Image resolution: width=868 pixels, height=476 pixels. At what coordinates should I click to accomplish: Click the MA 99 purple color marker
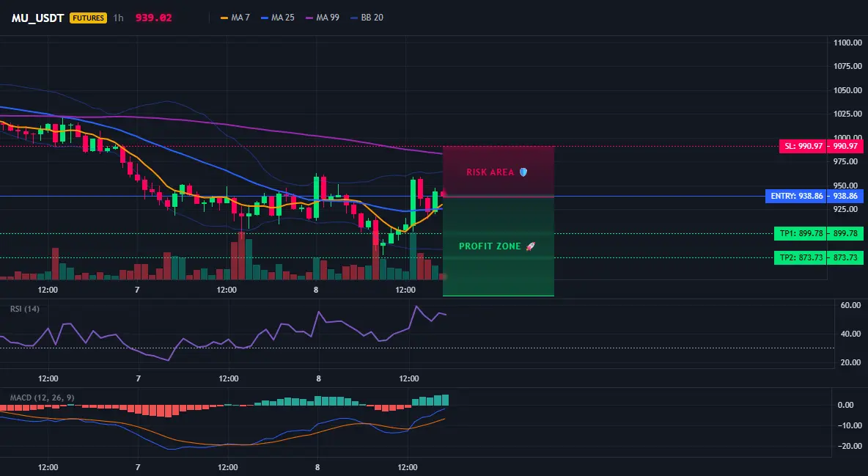(309, 18)
